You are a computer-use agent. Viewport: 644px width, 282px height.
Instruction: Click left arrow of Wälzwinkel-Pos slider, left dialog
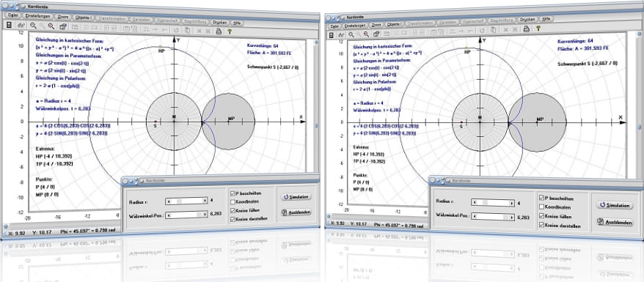click(168, 215)
